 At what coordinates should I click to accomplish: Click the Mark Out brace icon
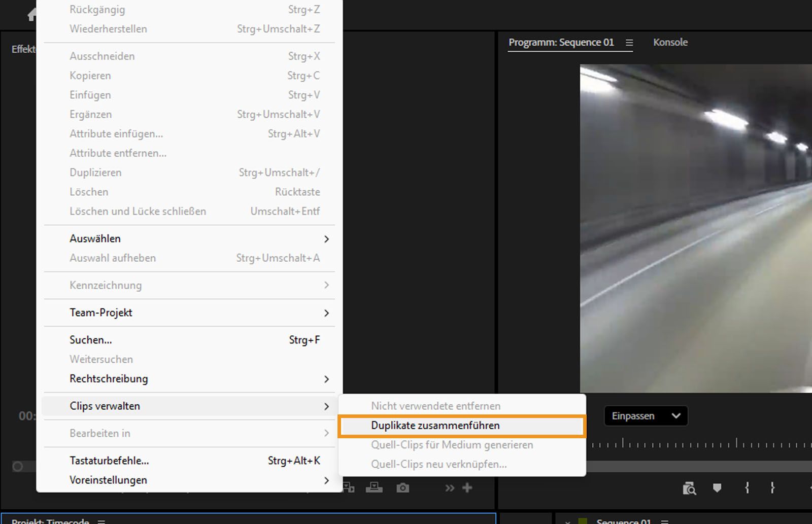772,487
